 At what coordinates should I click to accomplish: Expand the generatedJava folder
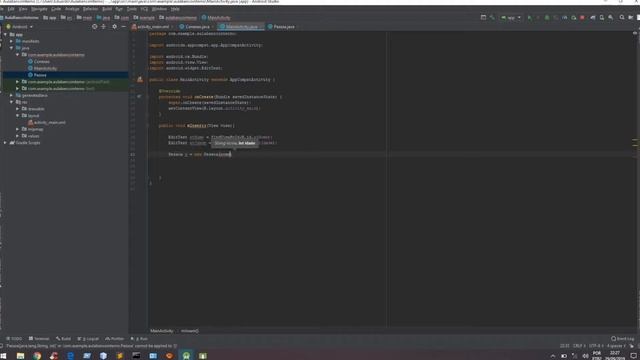11,95
